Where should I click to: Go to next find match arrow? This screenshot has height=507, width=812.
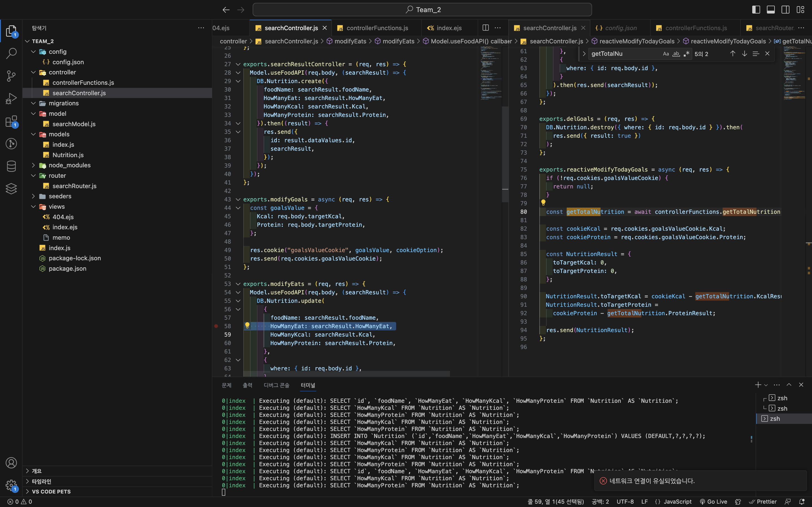point(744,54)
